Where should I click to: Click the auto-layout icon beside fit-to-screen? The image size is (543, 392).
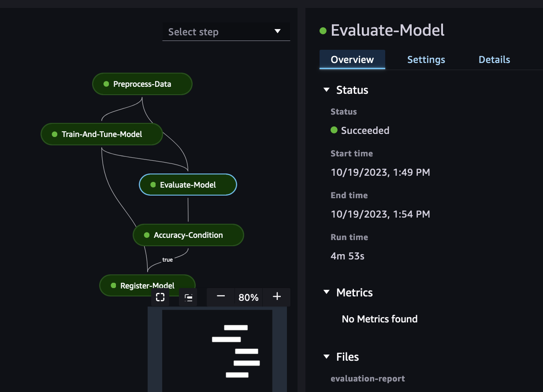click(188, 297)
